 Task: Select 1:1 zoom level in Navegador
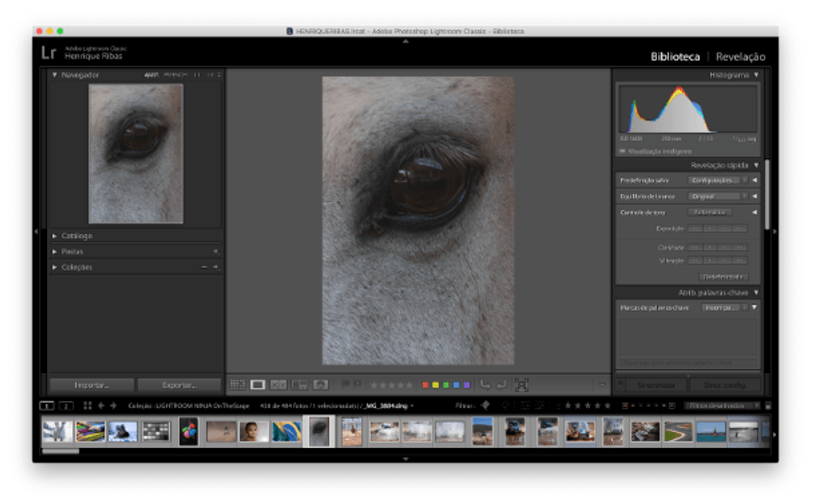(x=197, y=75)
